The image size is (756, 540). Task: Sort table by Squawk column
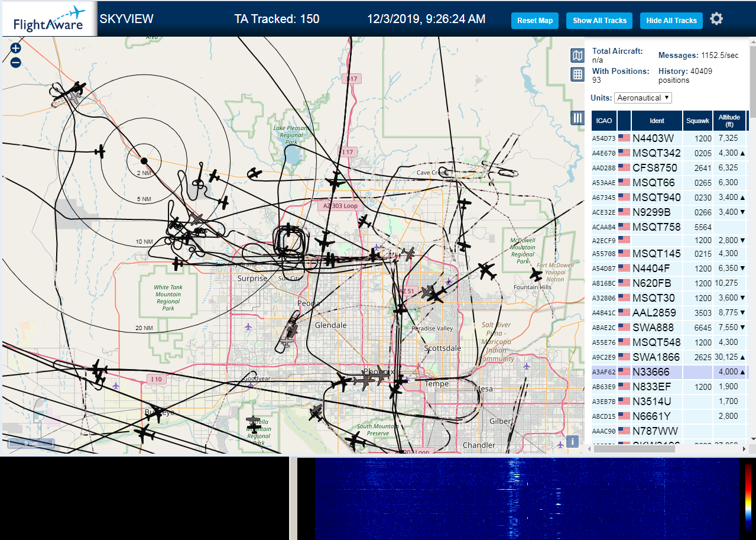[x=697, y=121]
